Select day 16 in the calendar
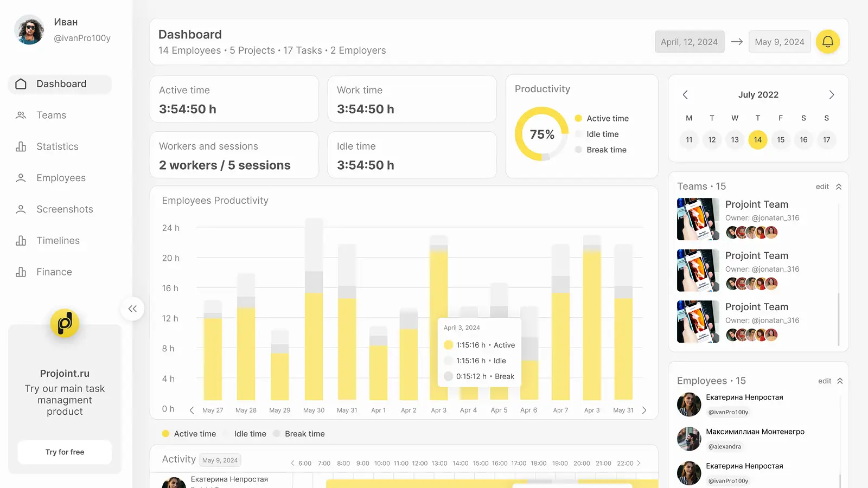This screenshot has height=488, width=868. click(803, 140)
